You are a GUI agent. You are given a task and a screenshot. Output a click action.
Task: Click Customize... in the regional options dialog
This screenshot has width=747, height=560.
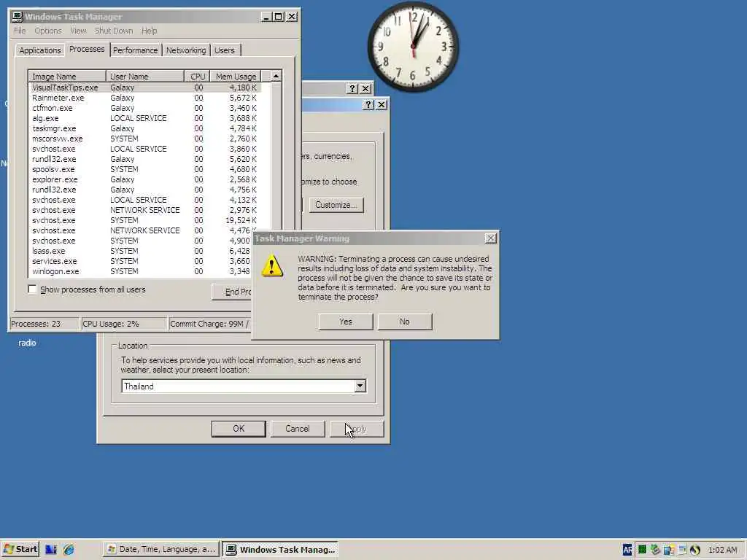tap(336, 205)
